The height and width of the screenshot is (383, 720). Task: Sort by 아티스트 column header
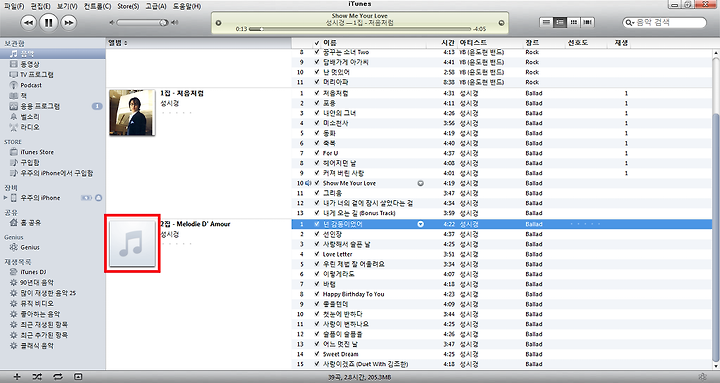tap(490, 43)
